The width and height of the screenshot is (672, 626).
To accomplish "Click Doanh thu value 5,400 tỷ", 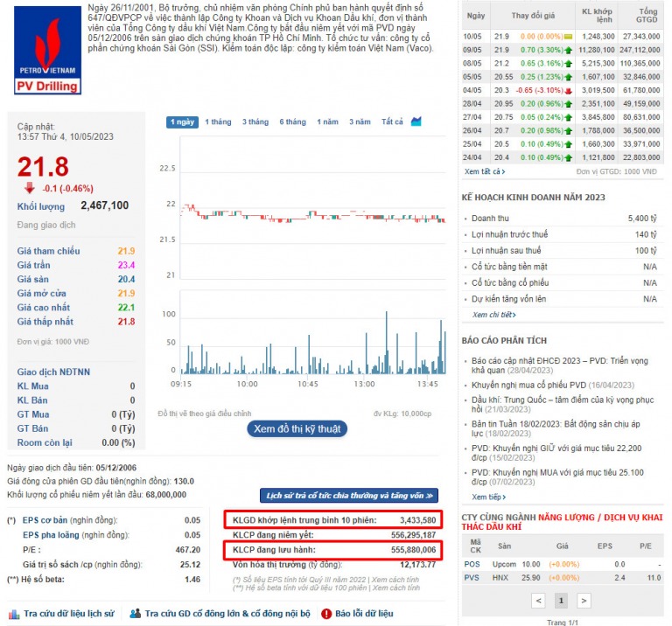I will pyautogui.click(x=642, y=219).
